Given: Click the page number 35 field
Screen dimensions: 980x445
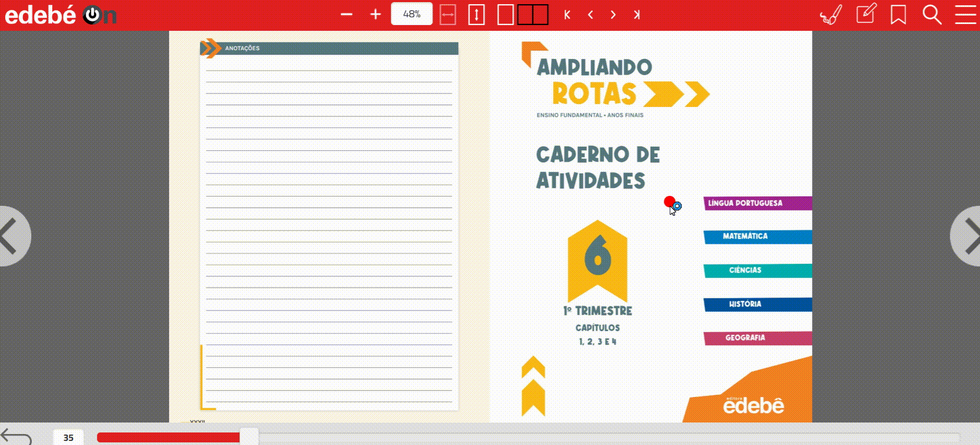Looking at the screenshot, I should 68,438.
